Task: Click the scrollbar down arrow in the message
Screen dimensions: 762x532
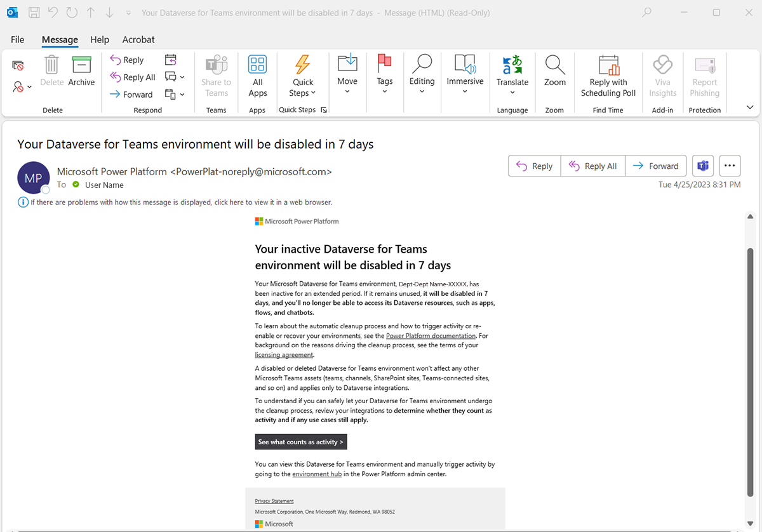Action: pos(750,524)
